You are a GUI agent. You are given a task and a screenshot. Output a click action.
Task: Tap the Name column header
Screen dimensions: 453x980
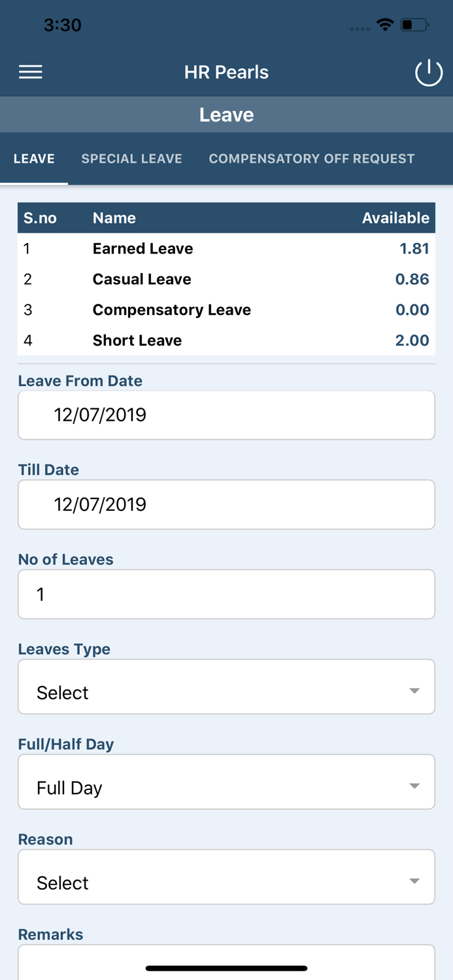pyautogui.click(x=114, y=218)
